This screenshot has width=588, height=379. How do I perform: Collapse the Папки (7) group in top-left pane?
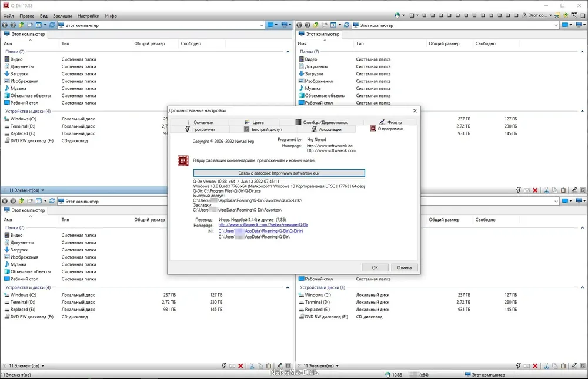(x=288, y=52)
